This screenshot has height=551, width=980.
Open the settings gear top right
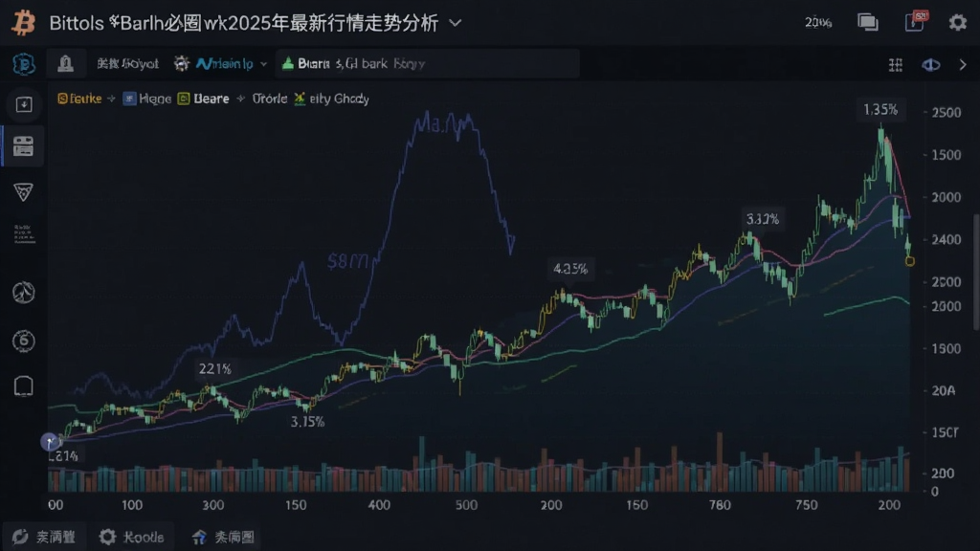pyautogui.click(x=957, y=23)
